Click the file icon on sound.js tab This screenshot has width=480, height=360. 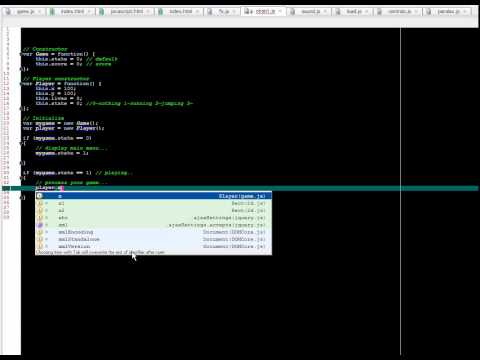[x=293, y=11]
